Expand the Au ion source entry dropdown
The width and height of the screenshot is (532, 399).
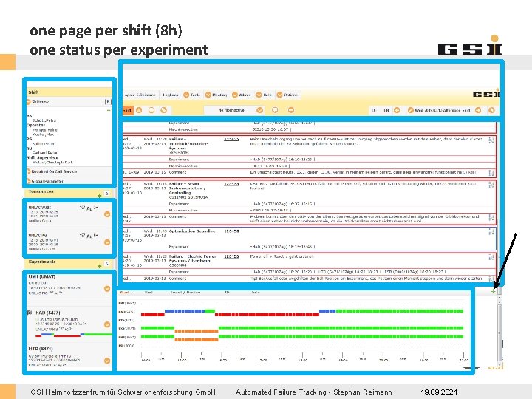[107, 242]
